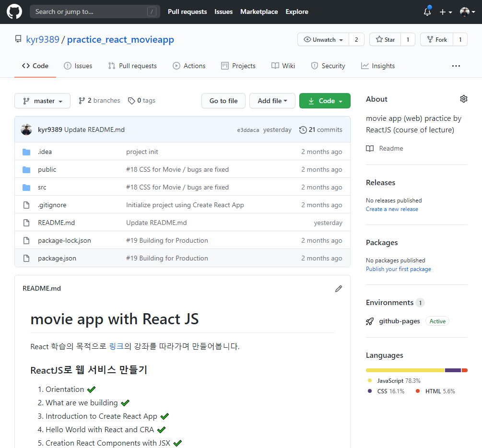Click the JavaScript 78.3% language entry

coord(394,381)
